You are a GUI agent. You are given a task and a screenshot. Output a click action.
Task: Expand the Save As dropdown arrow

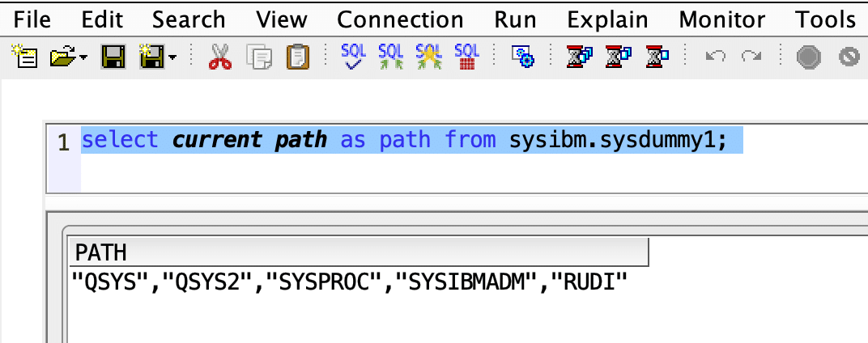coord(172,57)
